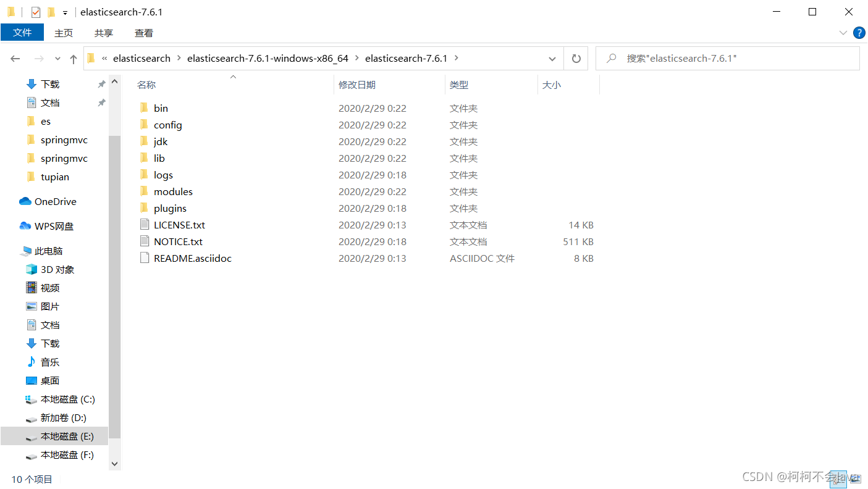This screenshot has height=489, width=868.
Task: Click the navigation pane scrollbar
Action: tap(114, 287)
